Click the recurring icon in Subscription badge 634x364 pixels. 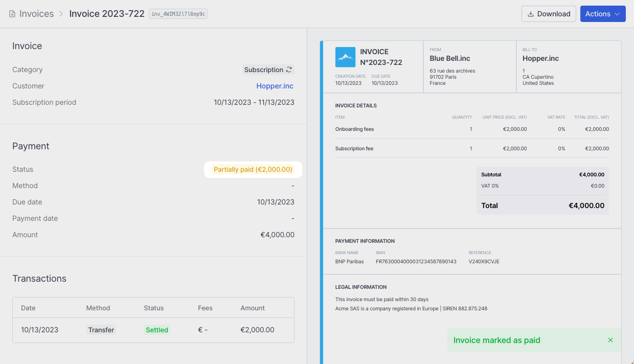(289, 70)
